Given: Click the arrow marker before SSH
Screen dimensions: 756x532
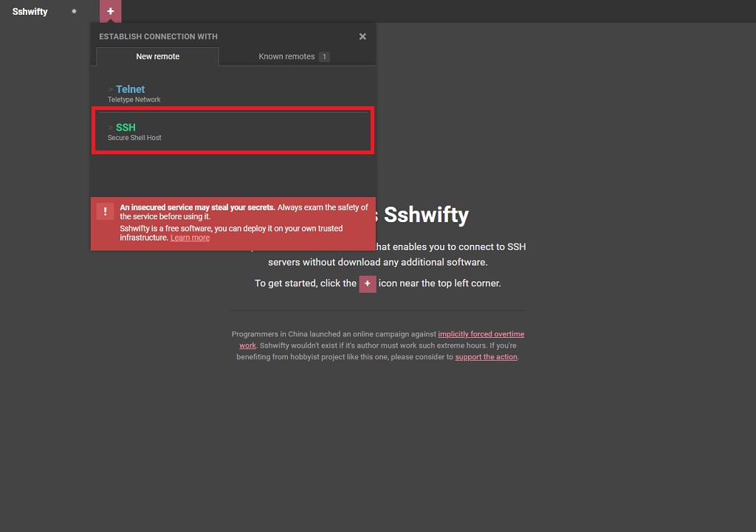Looking at the screenshot, I should pos(110,128).
